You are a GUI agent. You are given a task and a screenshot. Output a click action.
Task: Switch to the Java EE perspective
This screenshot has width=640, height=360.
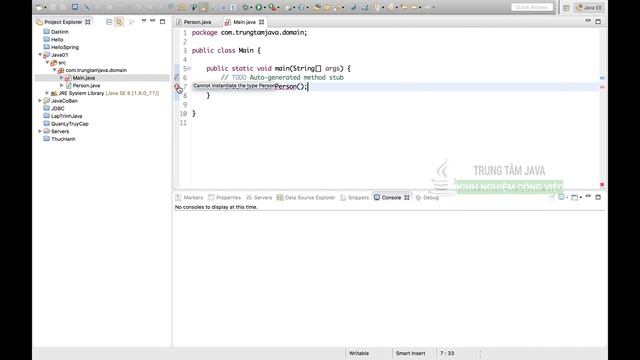[x=589, y=7]
